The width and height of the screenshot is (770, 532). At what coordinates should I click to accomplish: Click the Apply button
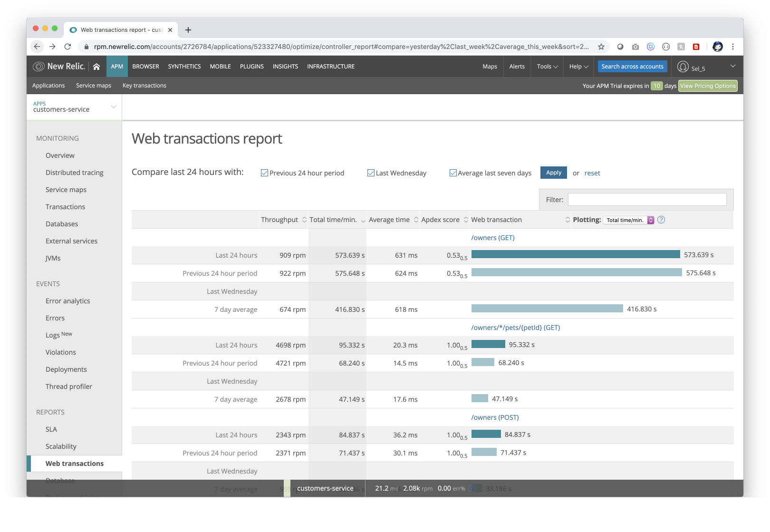(554, 173)
